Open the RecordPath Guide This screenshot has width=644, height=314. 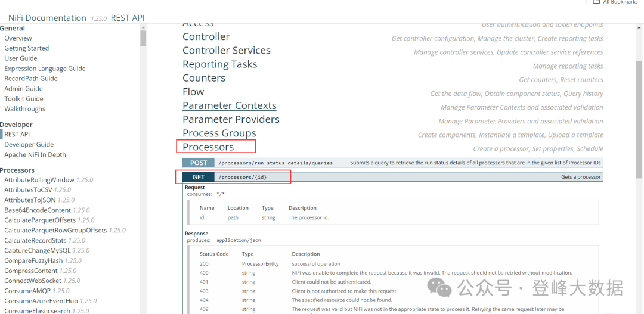coord(31,79)
